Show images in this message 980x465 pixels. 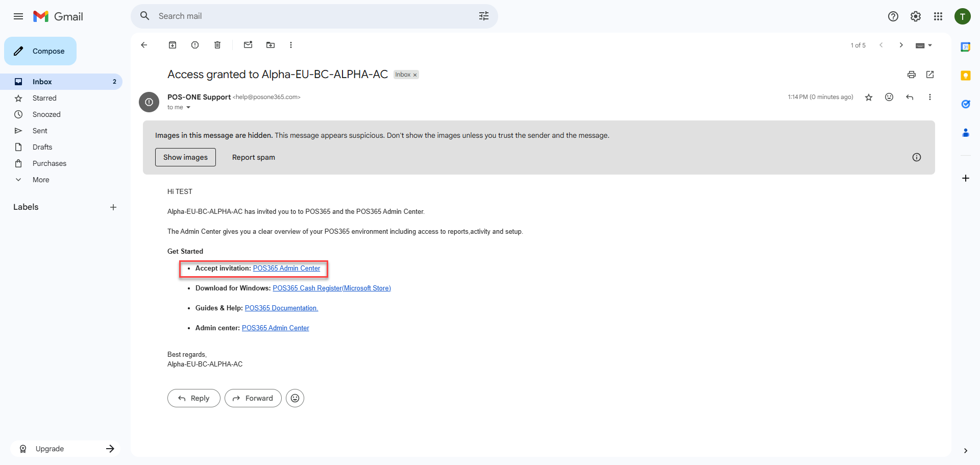point(185,157)
